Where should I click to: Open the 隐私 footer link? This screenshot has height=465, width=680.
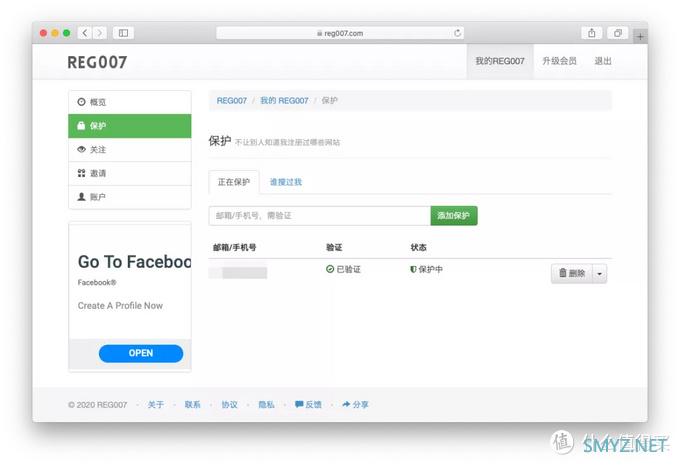pyautogui.click(x=266, y=405)
